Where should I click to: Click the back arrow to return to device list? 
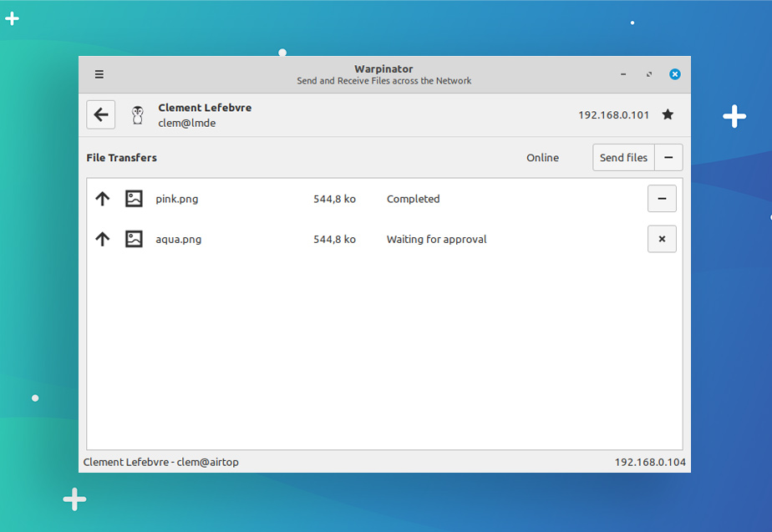pos(100,114)
